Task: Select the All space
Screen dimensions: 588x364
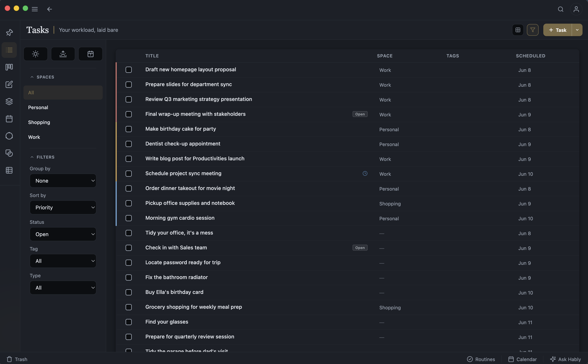Action: (x=63, y=92)
